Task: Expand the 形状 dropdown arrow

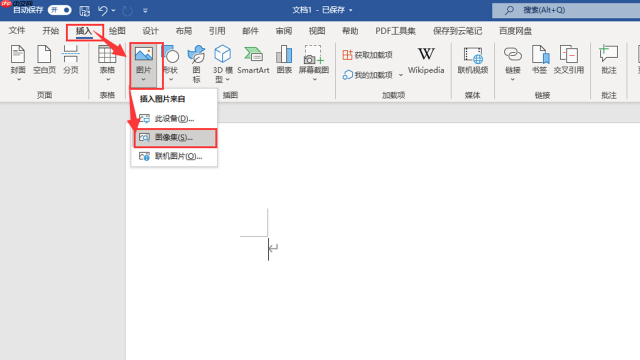Action: [x=171, y=80]
